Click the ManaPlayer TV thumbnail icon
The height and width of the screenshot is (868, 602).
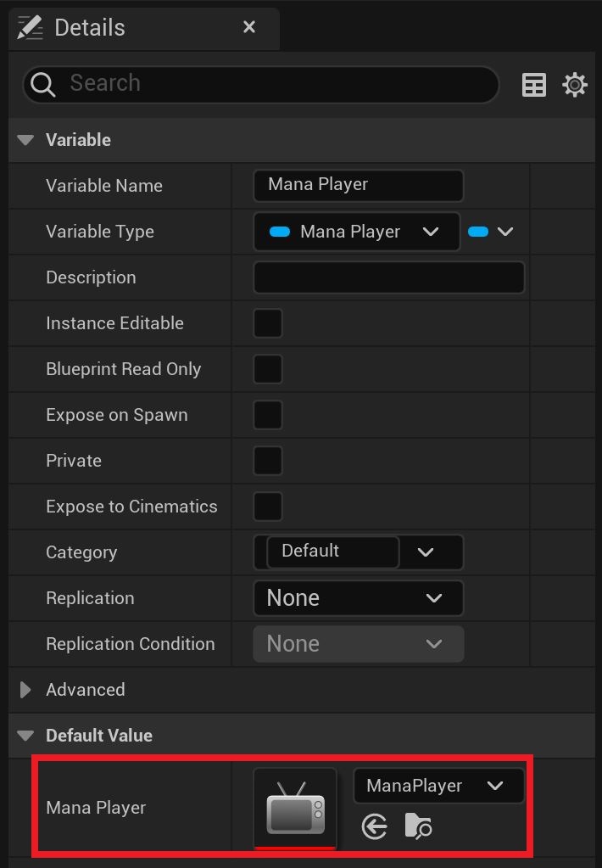pyautogui.click(x=294, y=807)
